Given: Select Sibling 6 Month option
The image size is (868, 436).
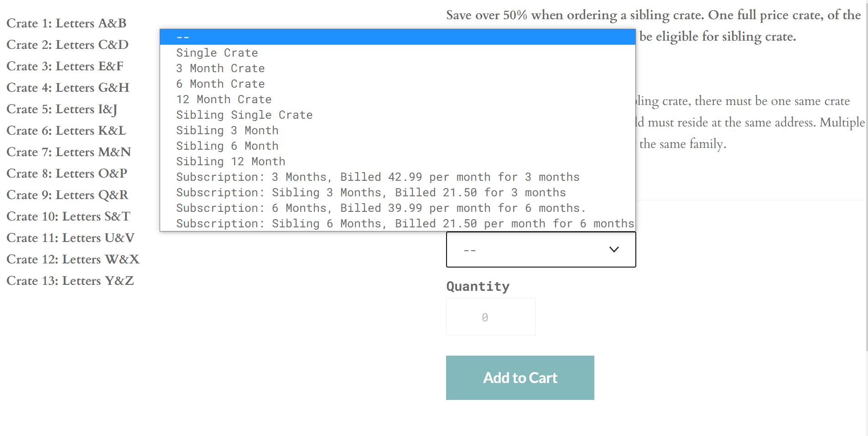Looking at the screenshot, I should click(227, 146).
